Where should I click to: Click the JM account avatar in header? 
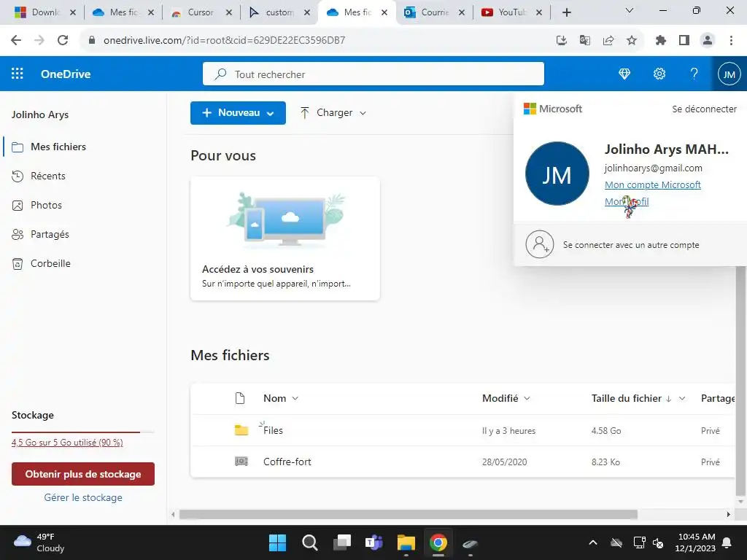729,74
